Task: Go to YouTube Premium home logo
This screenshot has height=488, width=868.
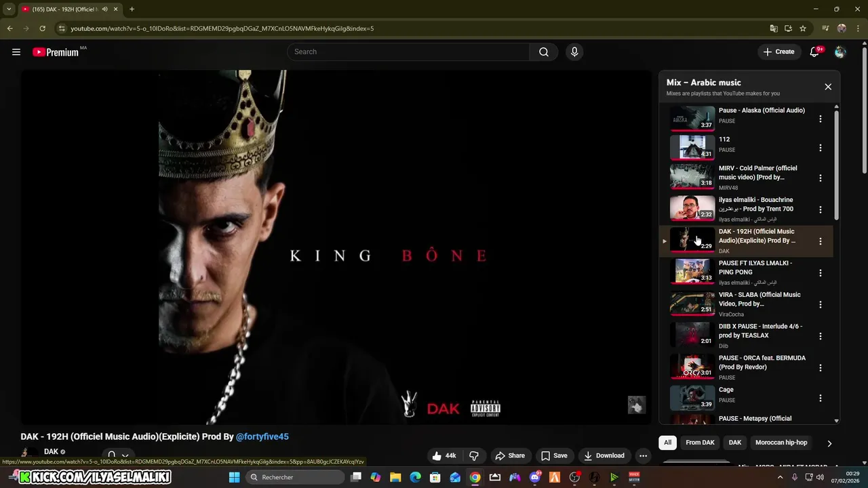Action: tap(57, 52)
